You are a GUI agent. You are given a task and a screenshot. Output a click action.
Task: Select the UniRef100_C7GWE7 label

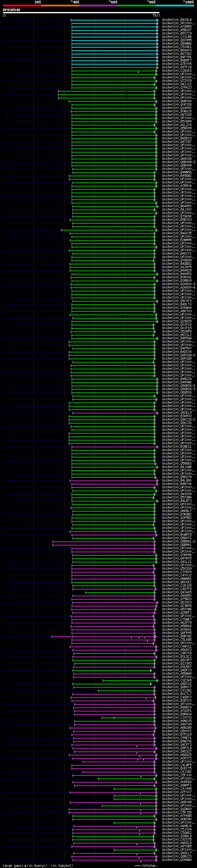177,619
